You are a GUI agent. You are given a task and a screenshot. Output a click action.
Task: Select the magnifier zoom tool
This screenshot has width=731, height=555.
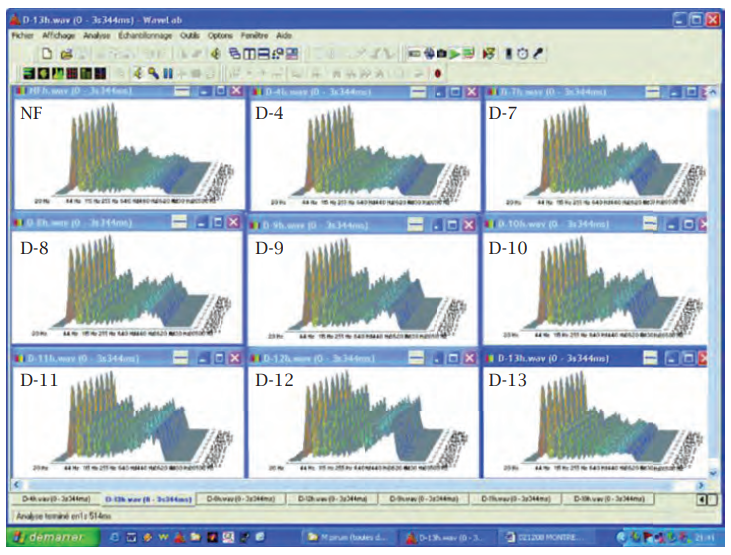coord(153,73)
